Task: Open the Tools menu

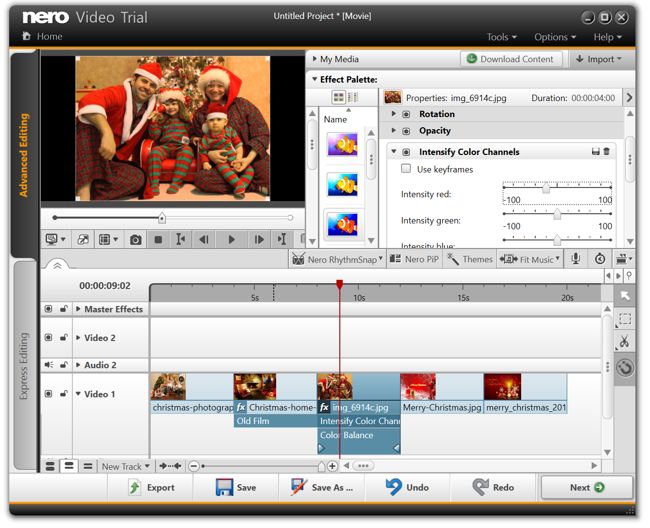Action: tap(502, 37)
